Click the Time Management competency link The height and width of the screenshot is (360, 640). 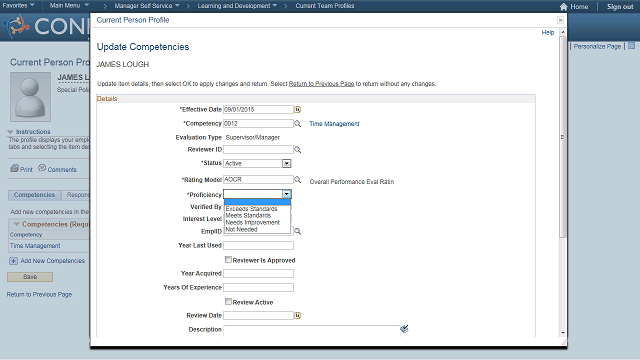[334, 124]
